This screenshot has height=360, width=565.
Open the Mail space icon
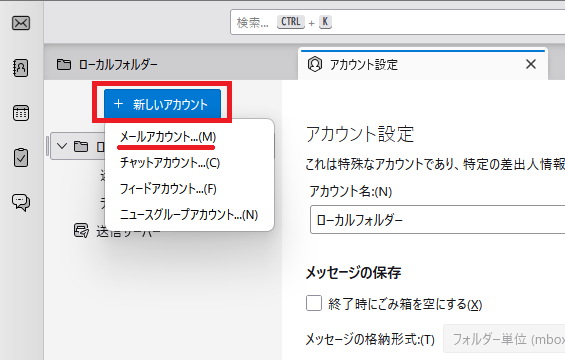tap(21, 23)
